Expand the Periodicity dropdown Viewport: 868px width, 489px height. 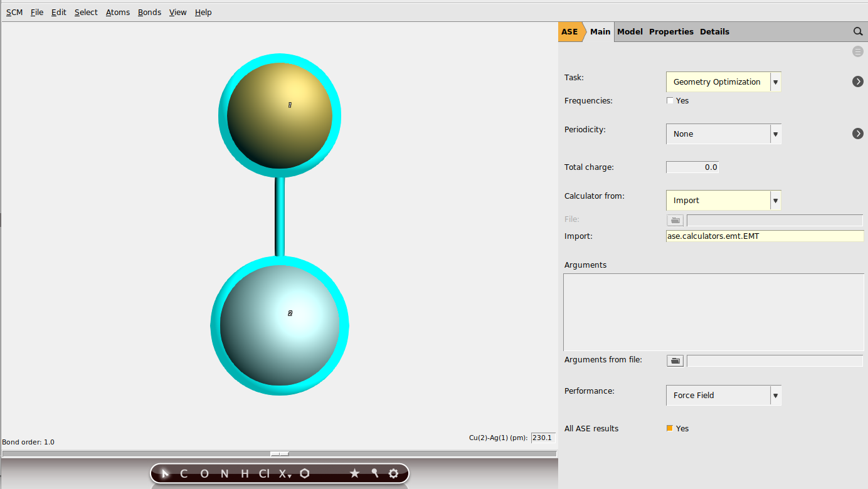click(723, 134)
